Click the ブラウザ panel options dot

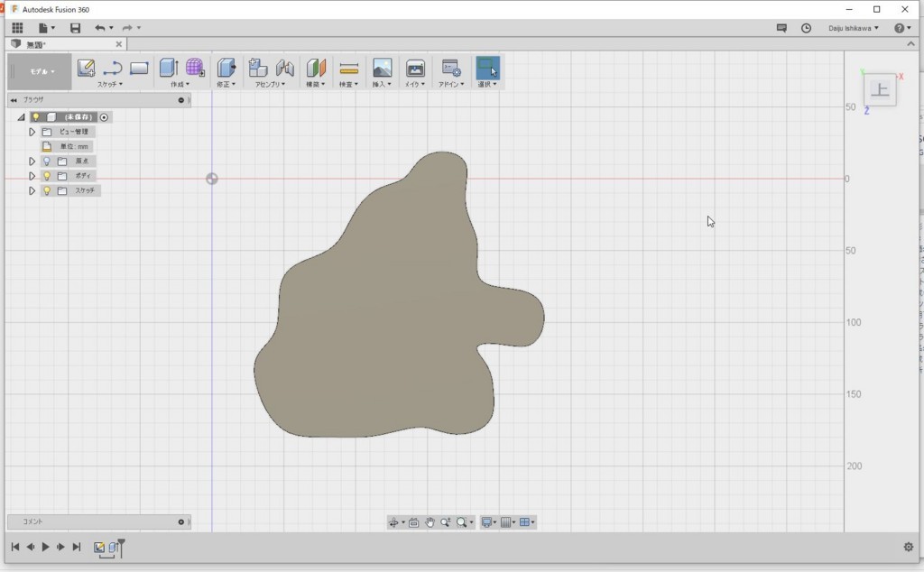click(180, 100)
